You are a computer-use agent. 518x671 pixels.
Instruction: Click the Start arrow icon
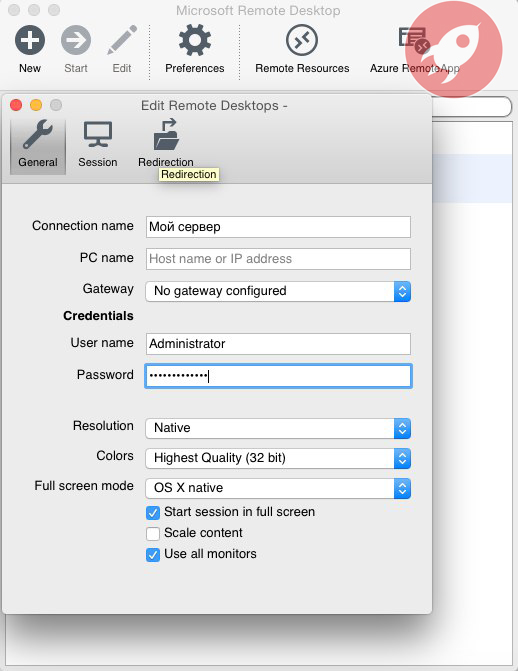tap(76, 40)
